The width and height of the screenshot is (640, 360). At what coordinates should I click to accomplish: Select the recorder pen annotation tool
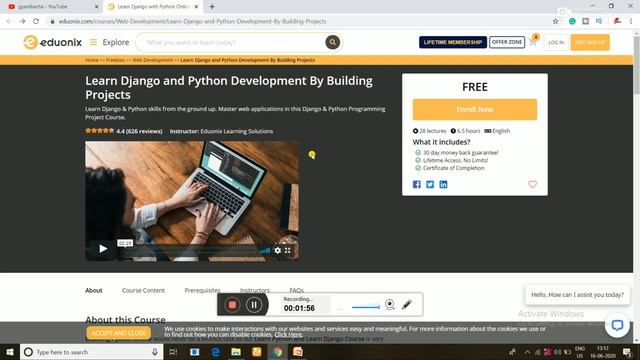[407, 304]
